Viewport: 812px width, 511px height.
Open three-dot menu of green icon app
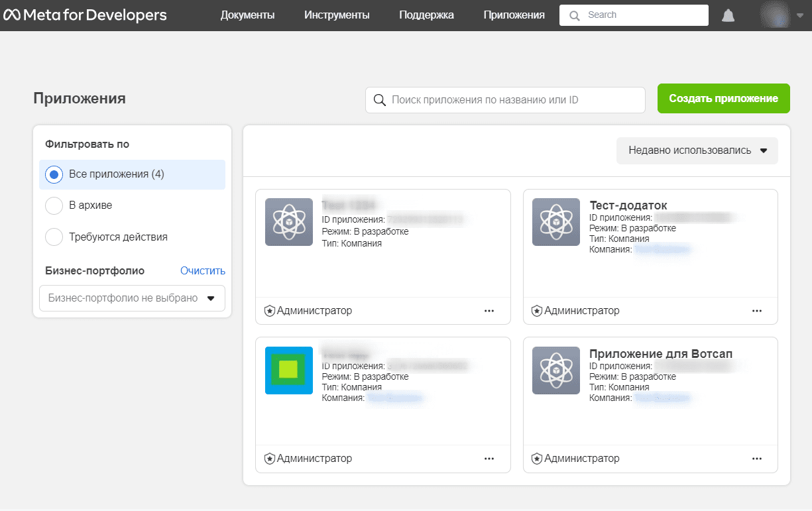(x=489, y=458)
